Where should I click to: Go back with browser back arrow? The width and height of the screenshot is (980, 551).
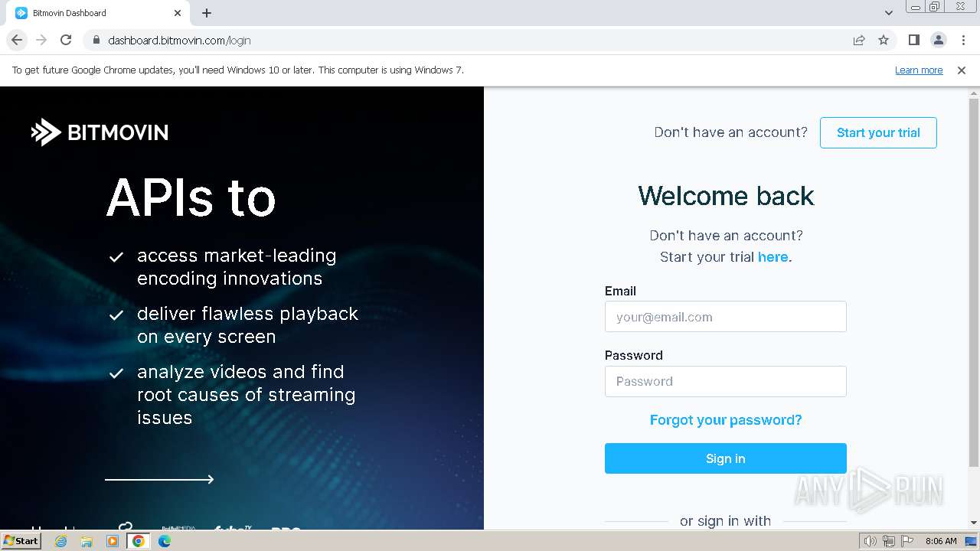pos(17,40)
